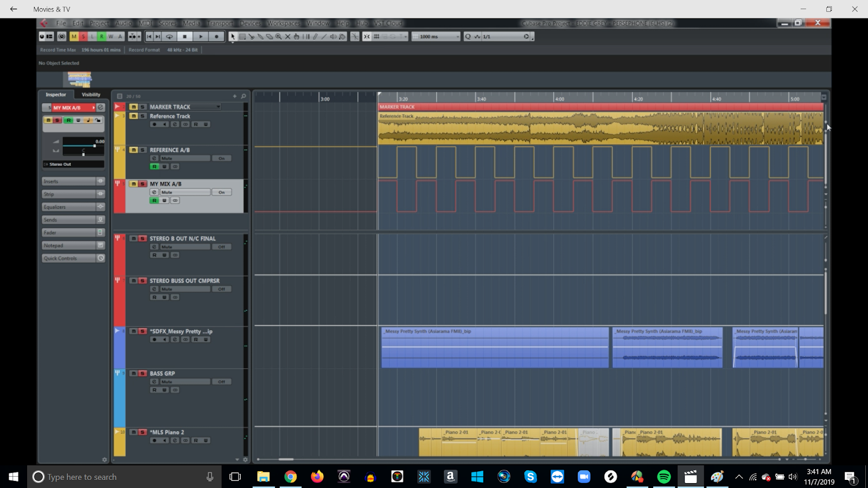Open track list settings gear icon
Viewport: 868px width, 488px height.
[x=245, y=460]
